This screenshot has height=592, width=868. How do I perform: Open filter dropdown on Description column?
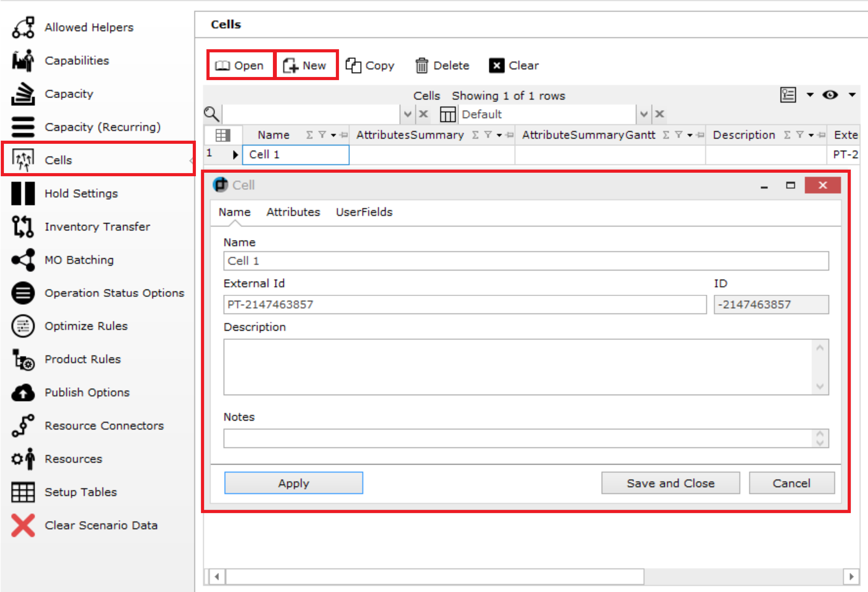811,135
